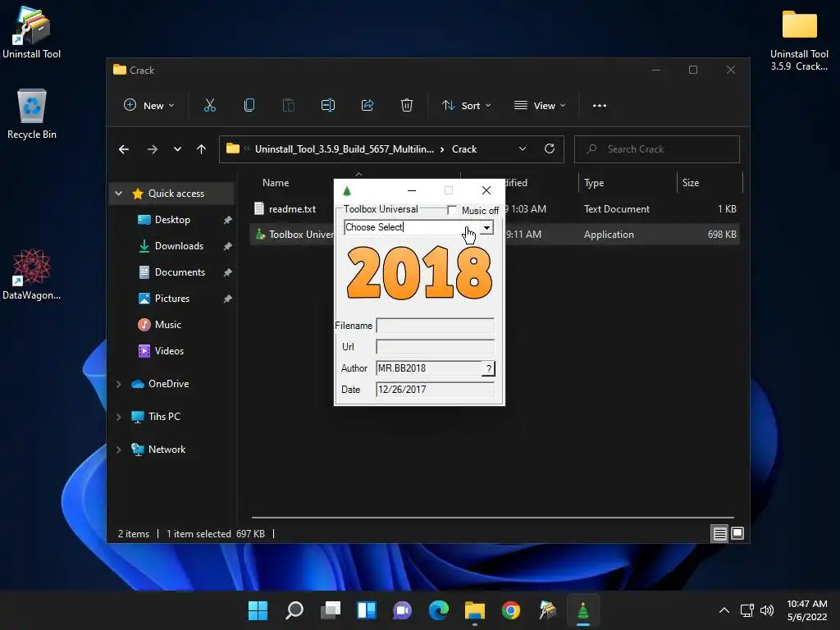Open Documents in Quick access
This screenshot has height=630, width=840.
point(180,272)
